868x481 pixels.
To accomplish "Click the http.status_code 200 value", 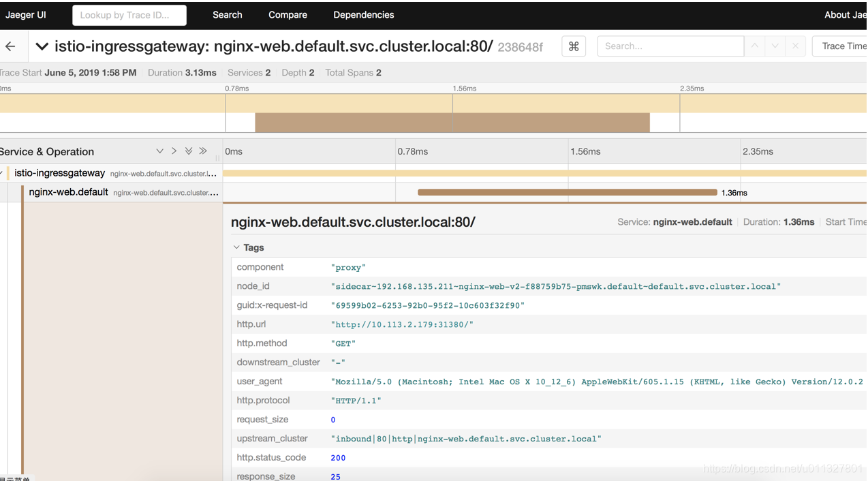I will [x=338, y=458].
